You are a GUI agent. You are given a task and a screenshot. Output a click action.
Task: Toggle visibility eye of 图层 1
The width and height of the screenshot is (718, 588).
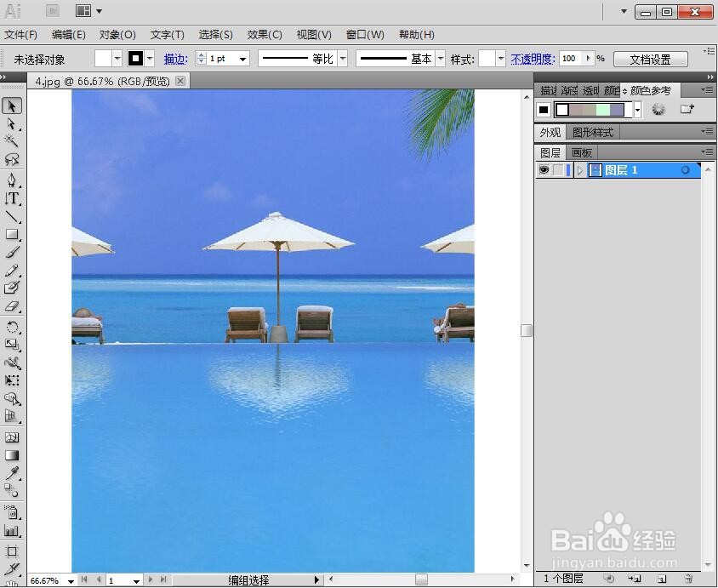pos(544,170)
